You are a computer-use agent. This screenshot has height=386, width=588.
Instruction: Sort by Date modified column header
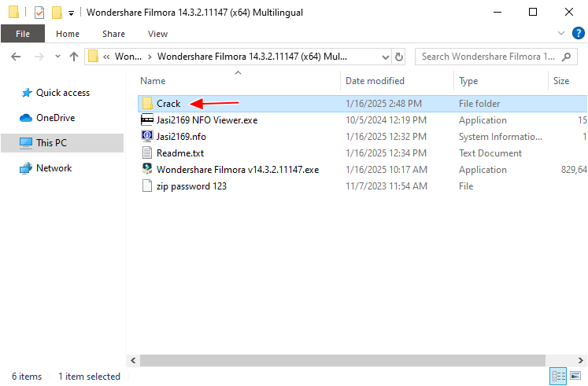coord(375,81)
